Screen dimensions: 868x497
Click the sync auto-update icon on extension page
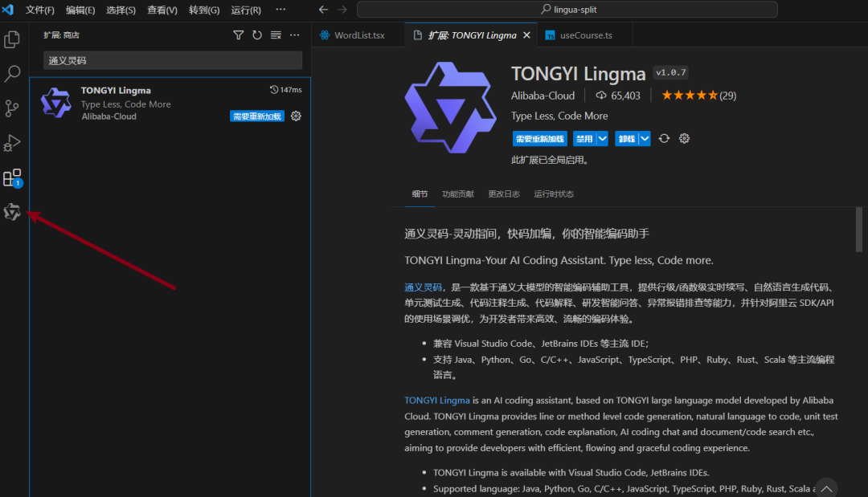[x=665, y=139]
